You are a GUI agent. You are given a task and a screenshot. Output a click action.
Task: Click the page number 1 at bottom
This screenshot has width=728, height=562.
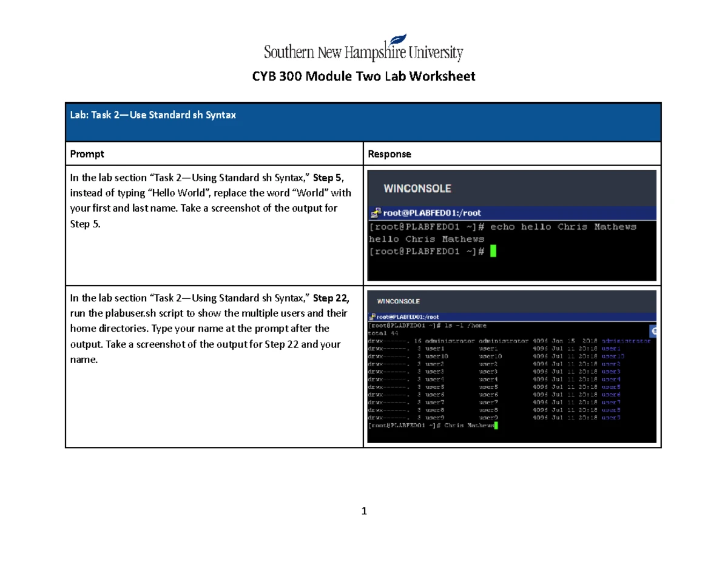click(x=363, y=511)
